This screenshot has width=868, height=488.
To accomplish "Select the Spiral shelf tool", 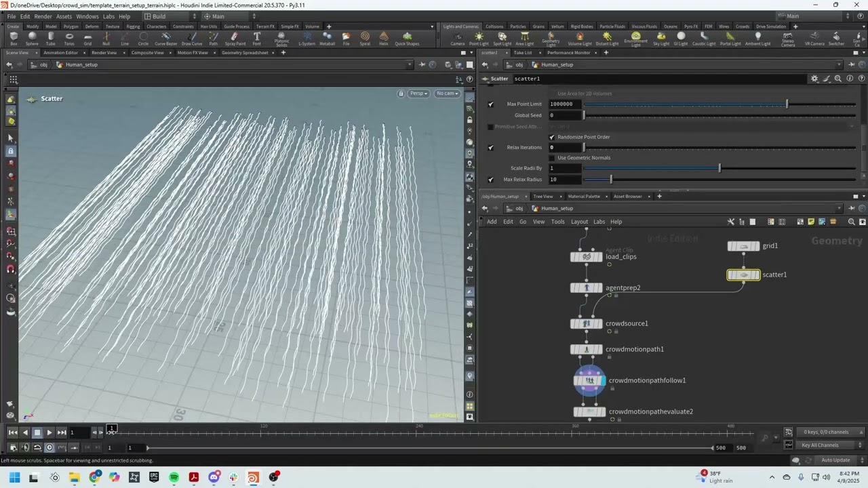I will coord(365,39).
